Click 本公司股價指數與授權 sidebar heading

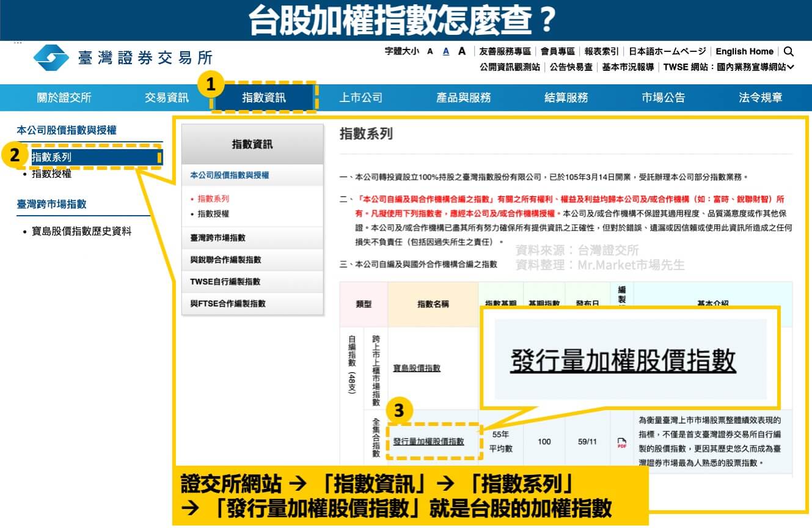click(67, 130)
